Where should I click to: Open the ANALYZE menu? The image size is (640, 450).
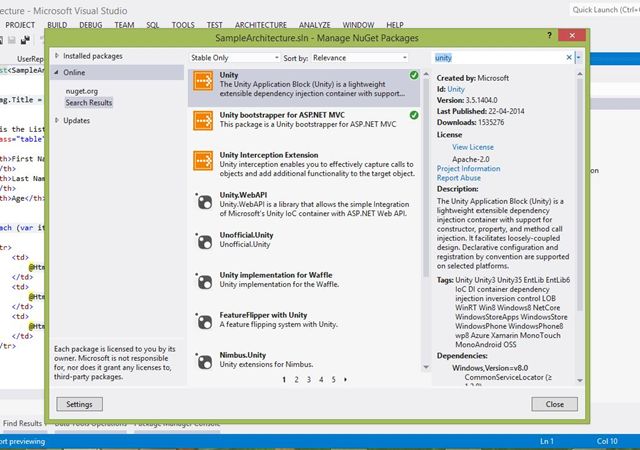click(315, 25)
